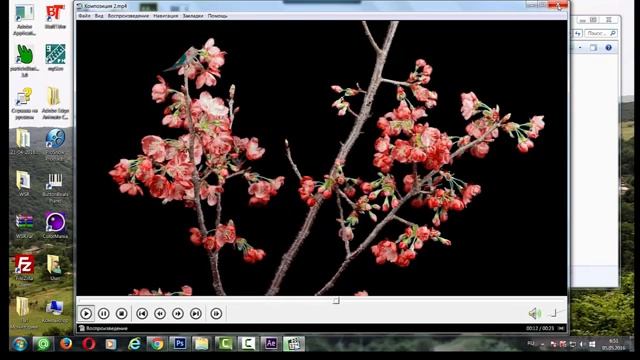Screen dimensions: 640x360
Task: Open the Computer desktop icon
Action: tap(54, 311)
